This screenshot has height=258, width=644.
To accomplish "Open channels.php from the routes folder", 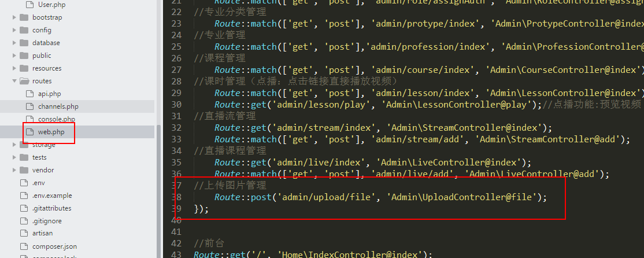I will (x=58, y=106).
